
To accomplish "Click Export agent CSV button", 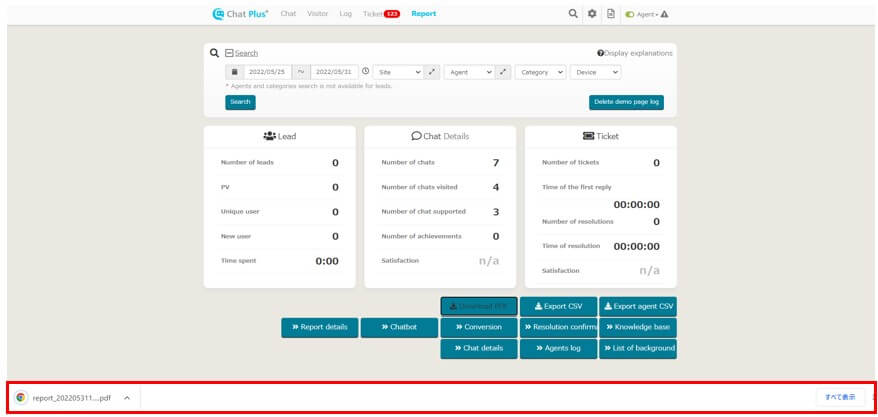I will [x=638, y=307].
